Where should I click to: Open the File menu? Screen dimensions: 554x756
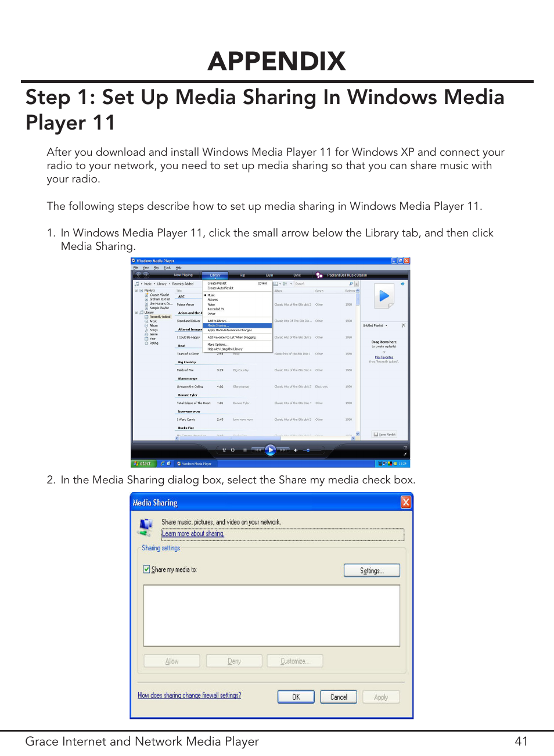point(135,268)
